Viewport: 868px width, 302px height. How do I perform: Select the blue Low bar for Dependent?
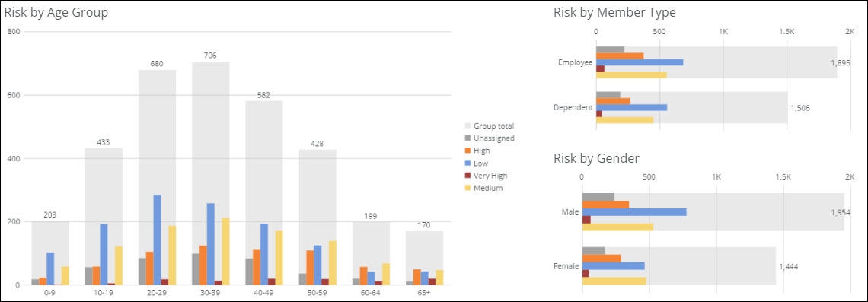pos(632,107)
